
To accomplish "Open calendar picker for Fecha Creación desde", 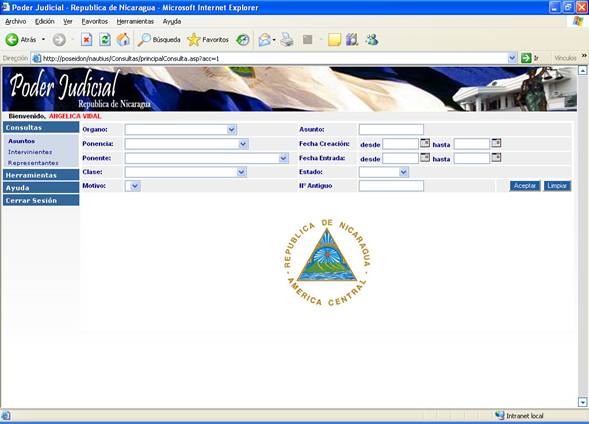I will 425,143.
